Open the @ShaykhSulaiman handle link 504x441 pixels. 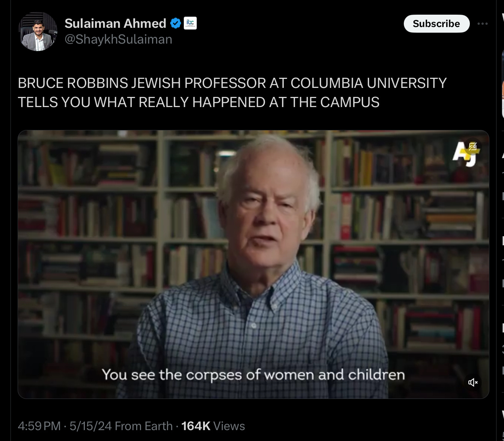pos(118,39)
